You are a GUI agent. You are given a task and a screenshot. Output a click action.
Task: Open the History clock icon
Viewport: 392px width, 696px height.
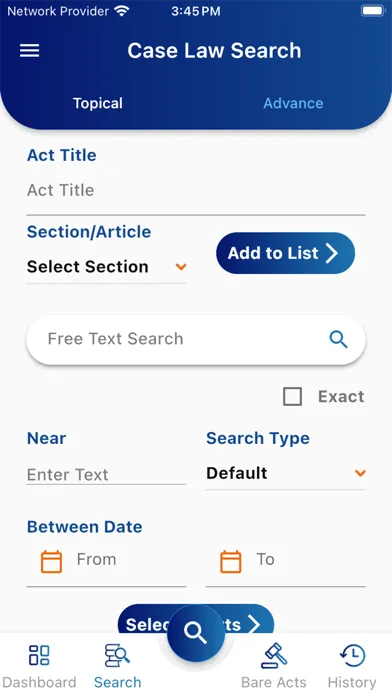[352, 655]
